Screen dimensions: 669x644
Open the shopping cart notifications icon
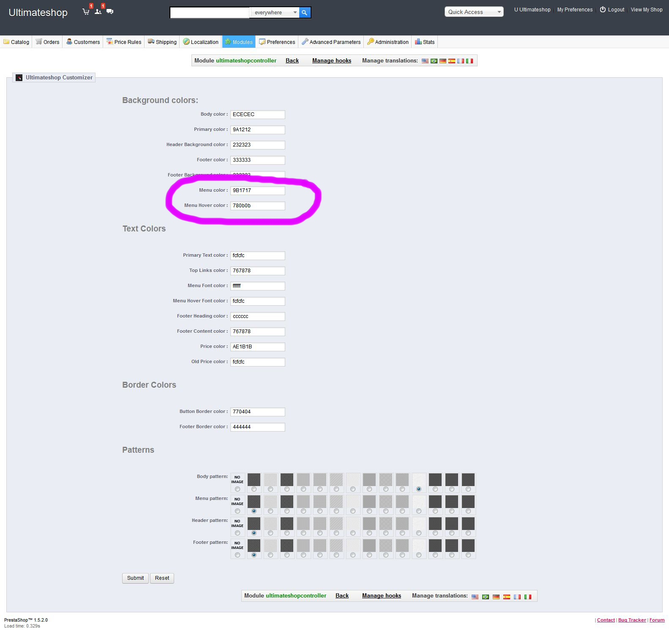[x=86, y=12]
